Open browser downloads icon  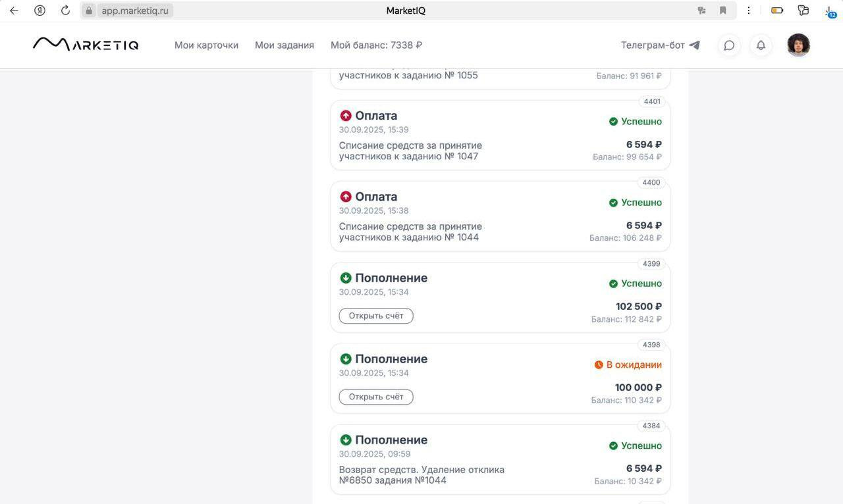coord(829,11)
